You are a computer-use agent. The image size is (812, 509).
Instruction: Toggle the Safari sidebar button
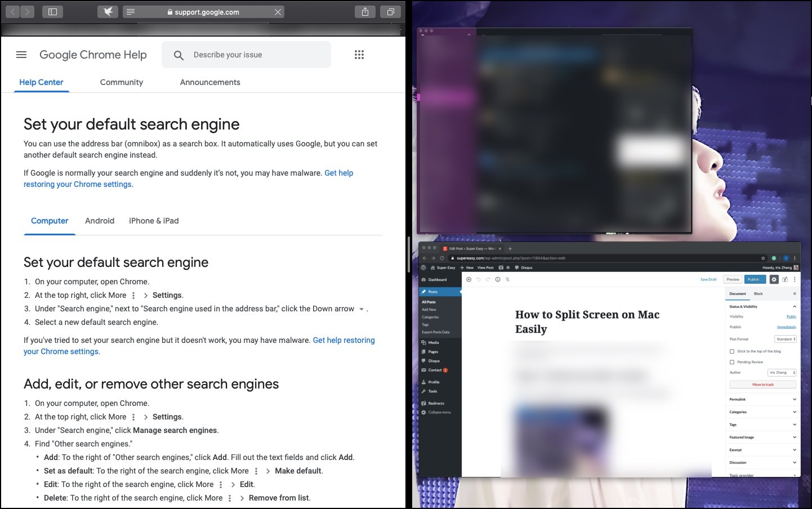tap(52, 12)
